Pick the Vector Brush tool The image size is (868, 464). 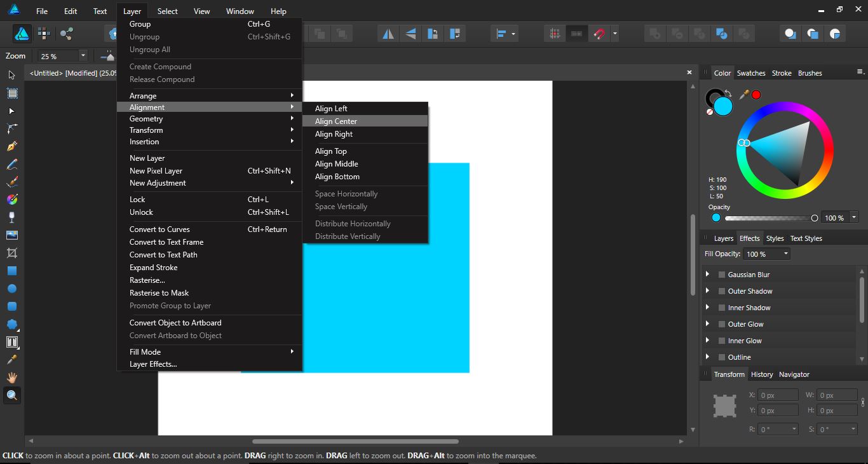(12, 181)
